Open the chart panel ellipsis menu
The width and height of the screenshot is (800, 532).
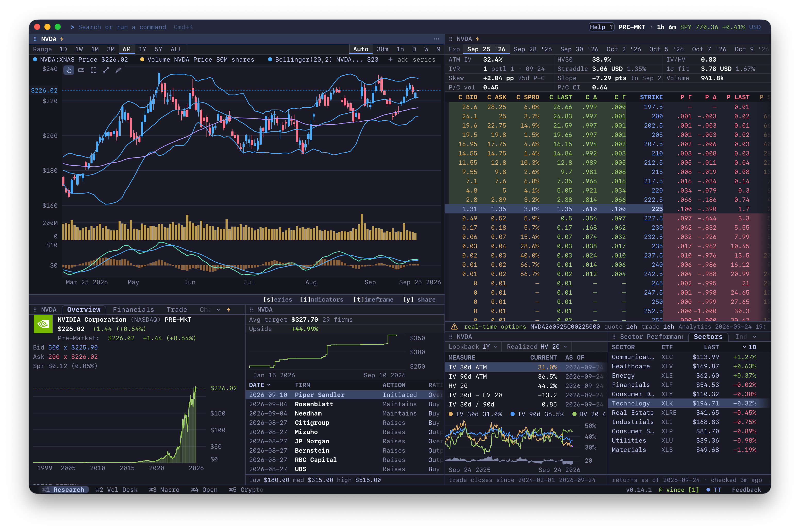pyautogui.click(x=436, y=39)
